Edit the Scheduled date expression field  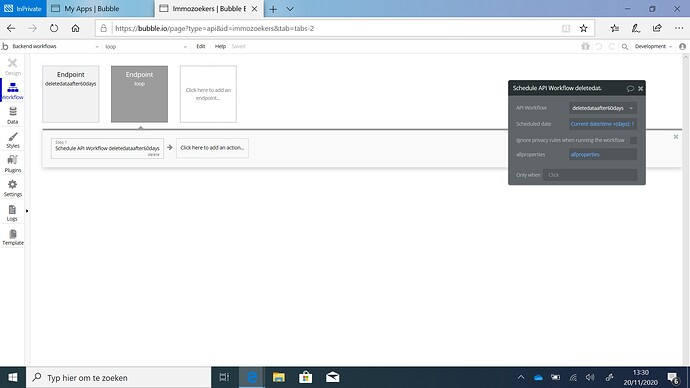point(602,124)
